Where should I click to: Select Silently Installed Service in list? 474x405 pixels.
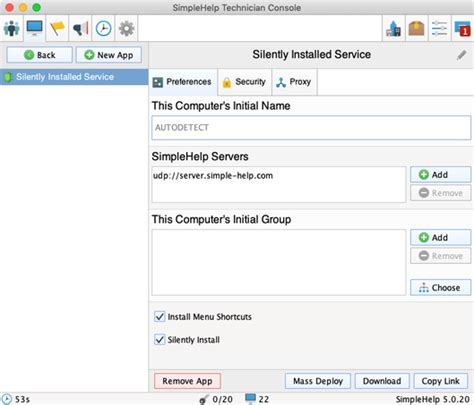74,77
